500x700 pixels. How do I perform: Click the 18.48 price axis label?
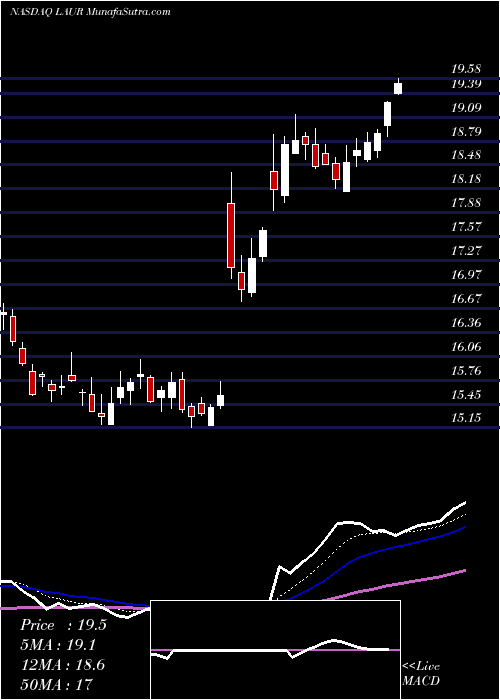point(465,155)
